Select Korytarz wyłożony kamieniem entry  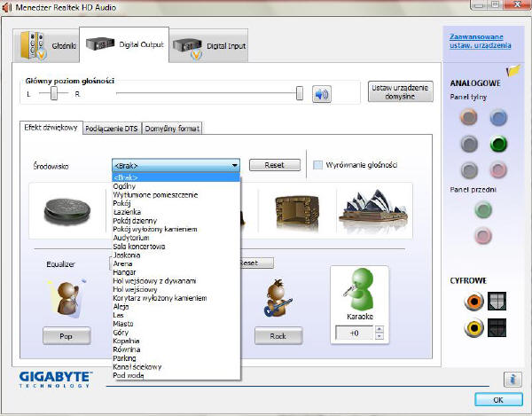click(x=176, y=298)
